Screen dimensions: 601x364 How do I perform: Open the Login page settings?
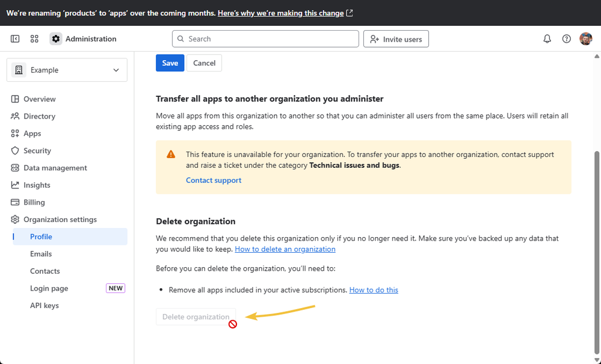[49, 288]
